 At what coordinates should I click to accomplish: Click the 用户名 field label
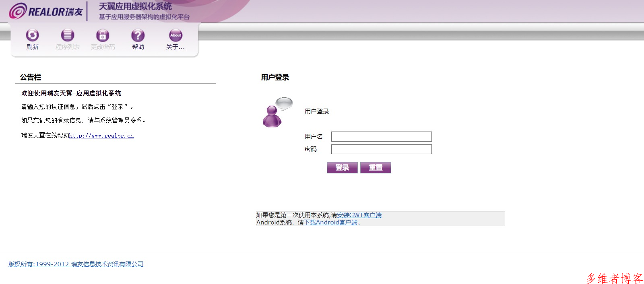[x=314, y=137]
